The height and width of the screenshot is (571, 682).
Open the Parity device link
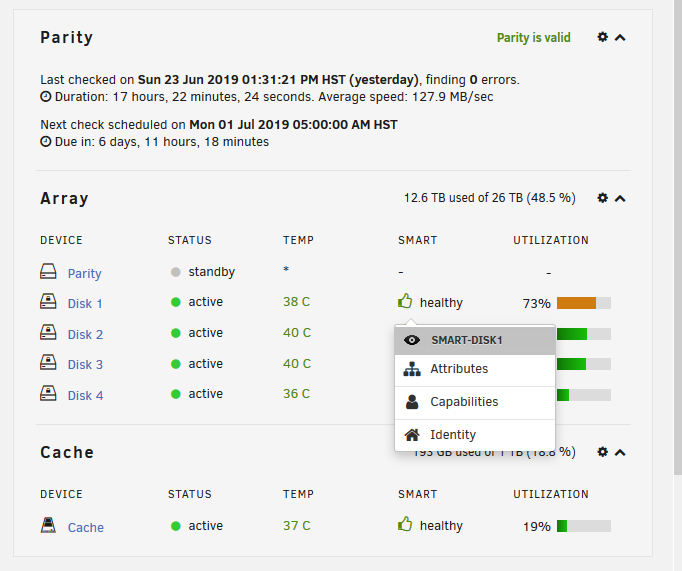(84, 274)
